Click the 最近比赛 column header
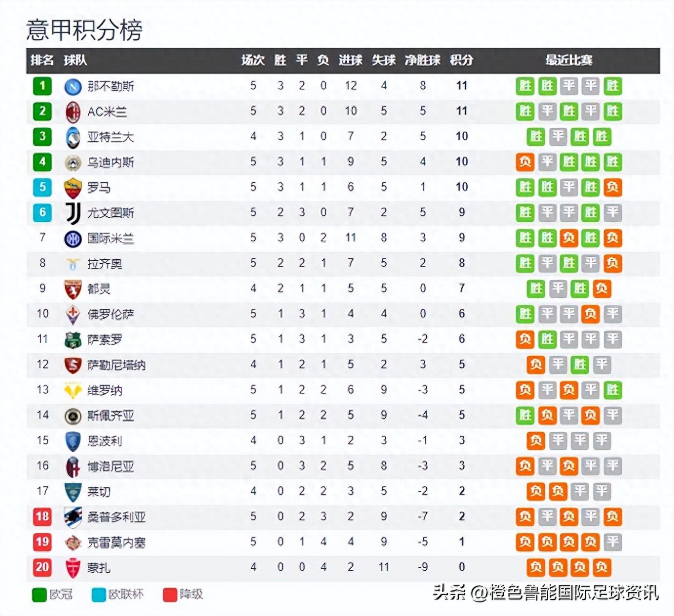674x616 pixels. pos(569,60)
